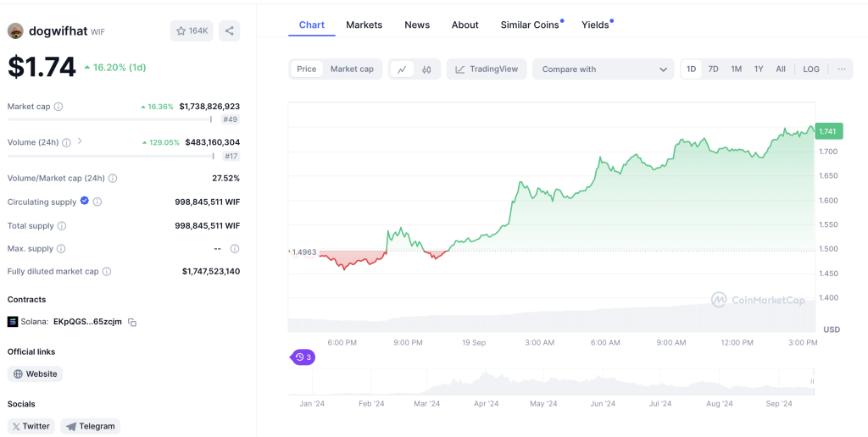The height and width of the screenshot is (437, 868).
Task: Switch to the News tab
Action: coord(417,25)
